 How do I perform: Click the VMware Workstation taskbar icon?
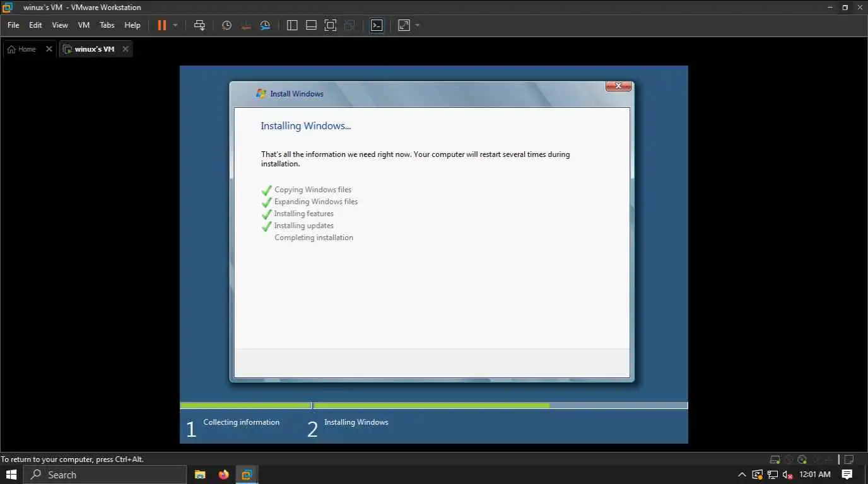tap(247, 475)
